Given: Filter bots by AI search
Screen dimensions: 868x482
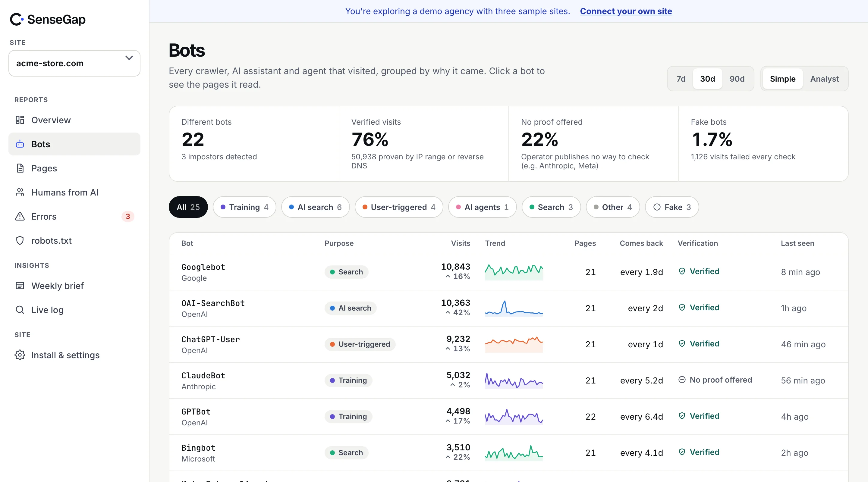Looking at the screenshot, I should point(315,207).
